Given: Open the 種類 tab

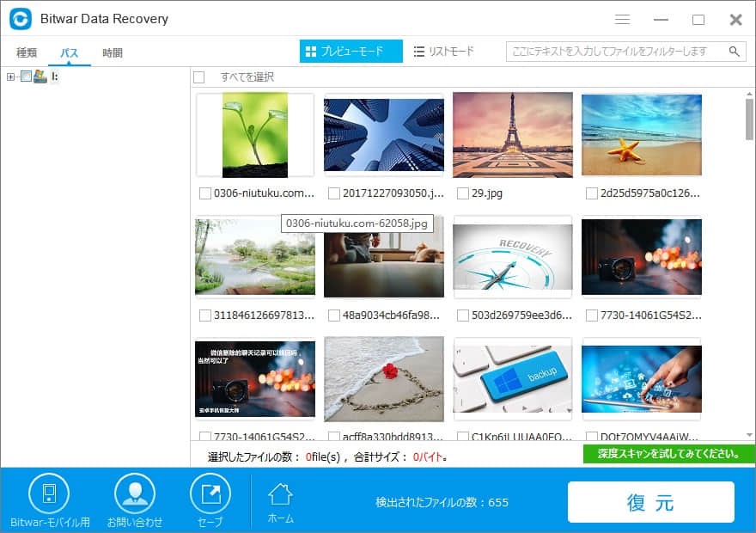Looking at the screenshot, I should [27, 52].
